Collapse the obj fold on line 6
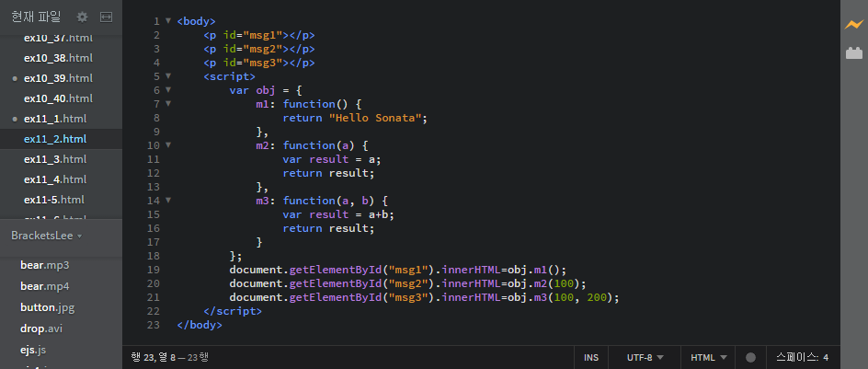Viewport: 868px width, 369px height. point(168,90)
